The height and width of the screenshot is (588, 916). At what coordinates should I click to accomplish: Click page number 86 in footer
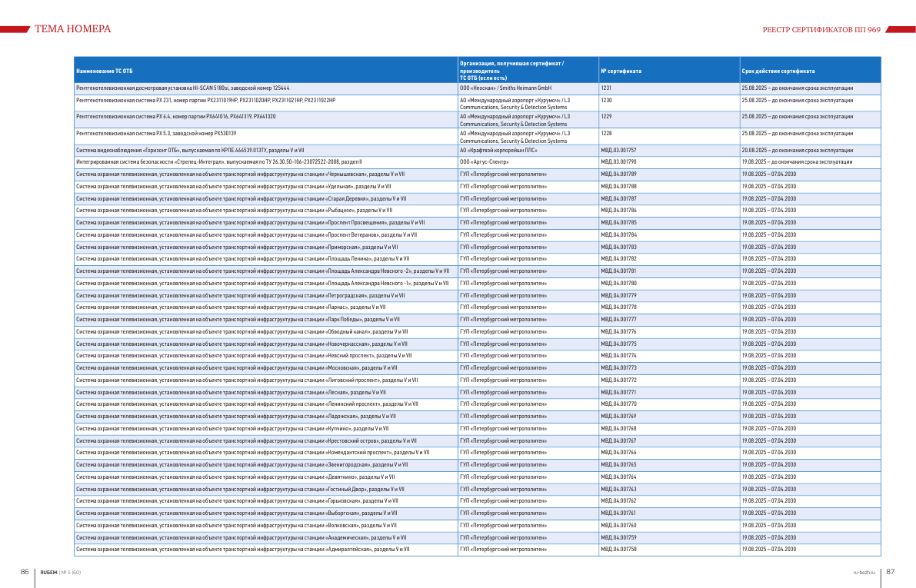[x=25, y=572]
